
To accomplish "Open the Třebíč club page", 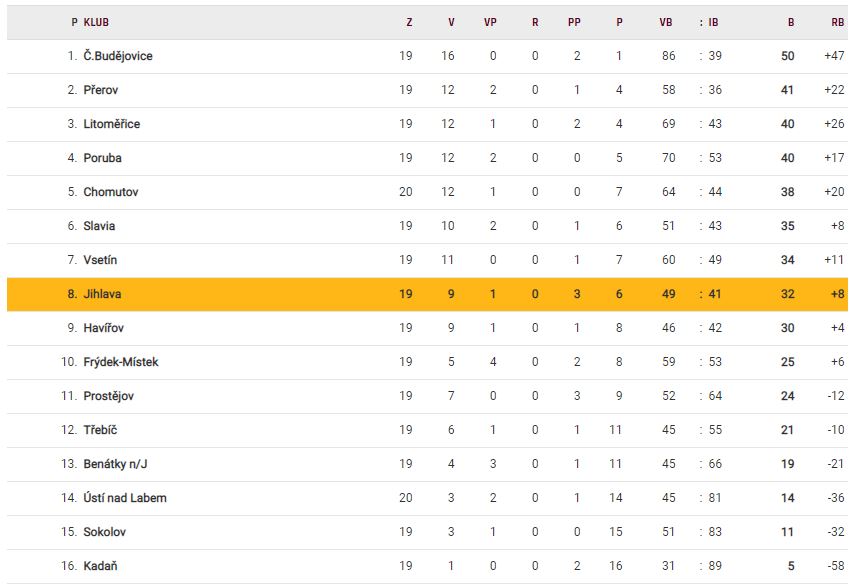I will [x=101, y=430].
